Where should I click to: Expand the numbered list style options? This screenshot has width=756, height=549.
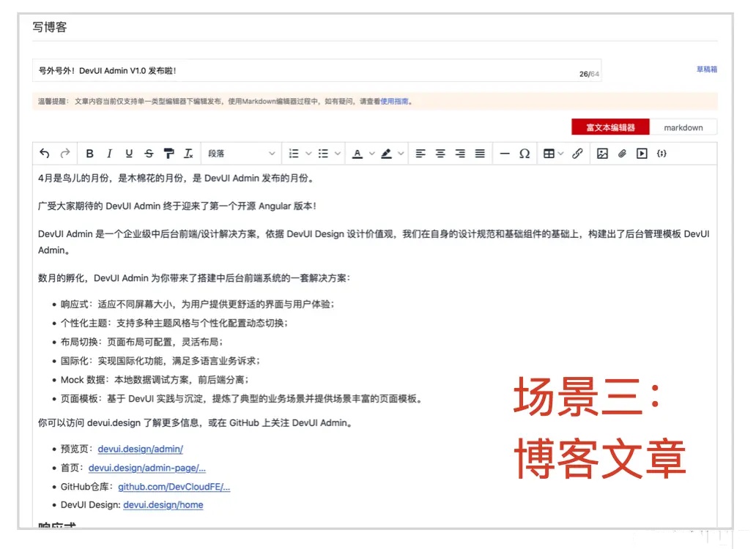[x=308, y=154]
